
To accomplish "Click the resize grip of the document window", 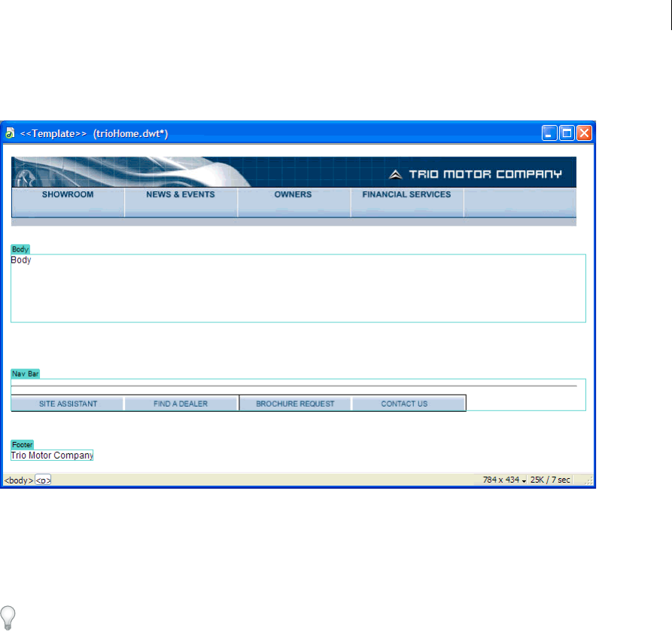I will 588,480.
